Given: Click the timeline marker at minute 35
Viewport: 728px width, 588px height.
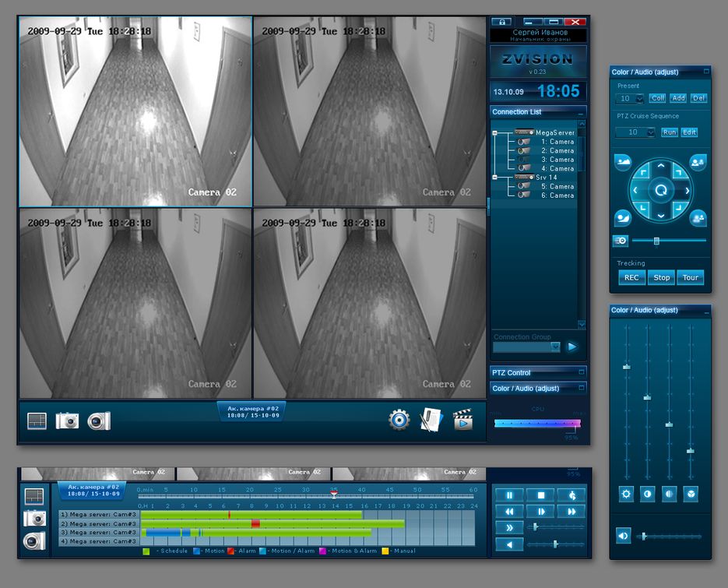Looking at the screenshot, I should (x=334, y=495).
